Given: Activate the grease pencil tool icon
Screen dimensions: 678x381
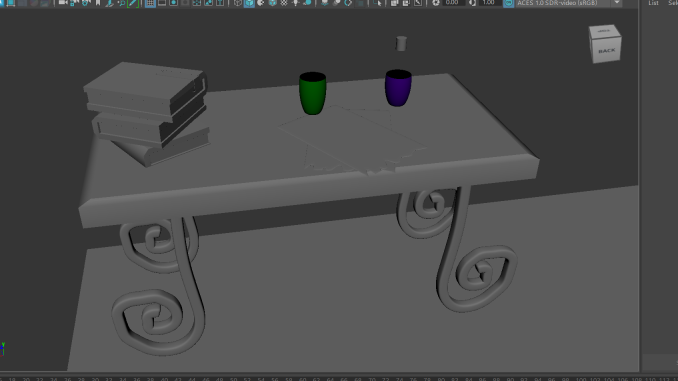Looking at the screenshot, I should (133, 3).
